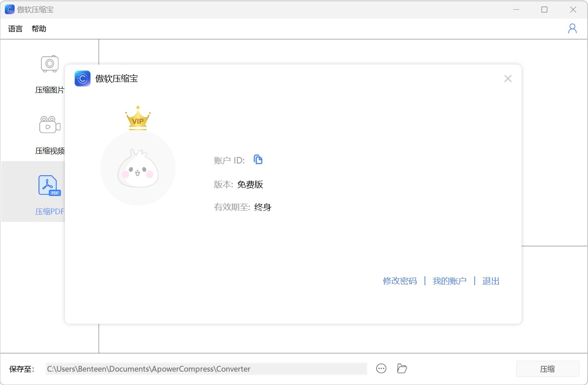The height and width of the screenshot is (385, 588).
Task: Close the 傲软压缩宝 main window
Action: coord(573,9)
